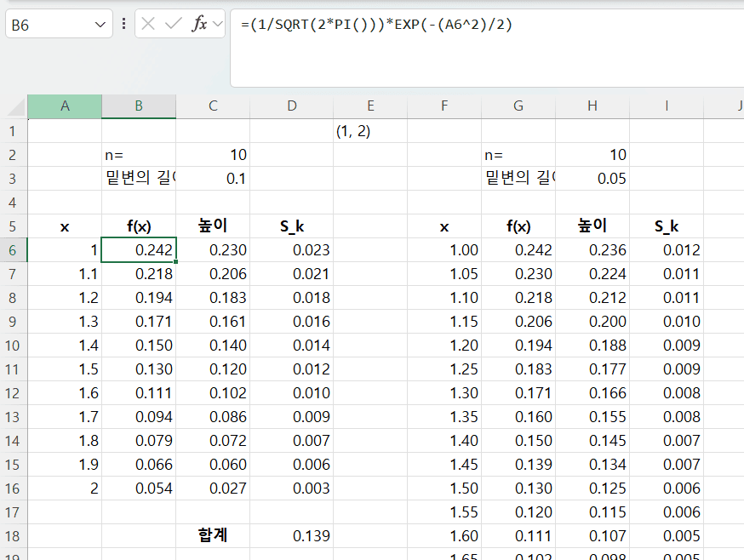Select column A header
The image size is (744, 560).
coord(65,106)
